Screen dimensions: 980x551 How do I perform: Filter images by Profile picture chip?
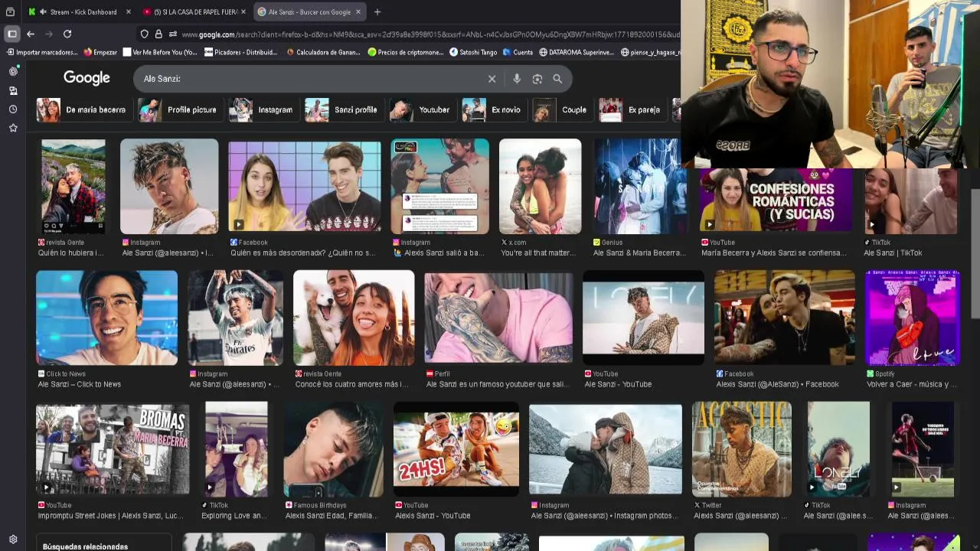pos(181,109)
